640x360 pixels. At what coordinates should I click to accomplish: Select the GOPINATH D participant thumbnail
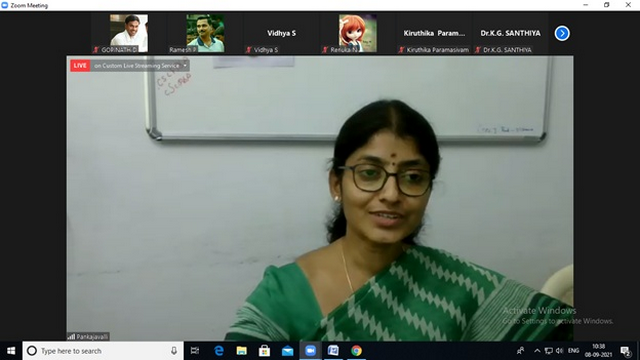[129, 33]
